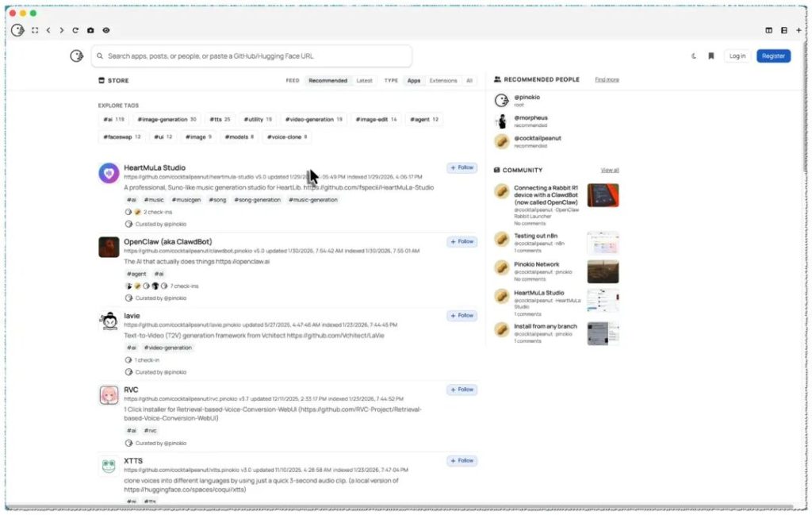This screenshot has width=812, height=515.
Task: Go back with the left arrow icon
Action: [x=48, y=31]
